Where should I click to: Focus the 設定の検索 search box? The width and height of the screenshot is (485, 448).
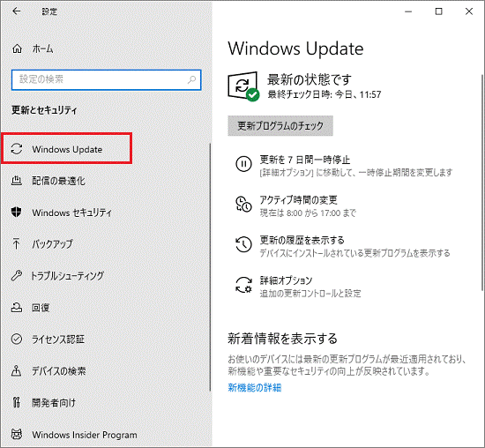tap(106, 80)
